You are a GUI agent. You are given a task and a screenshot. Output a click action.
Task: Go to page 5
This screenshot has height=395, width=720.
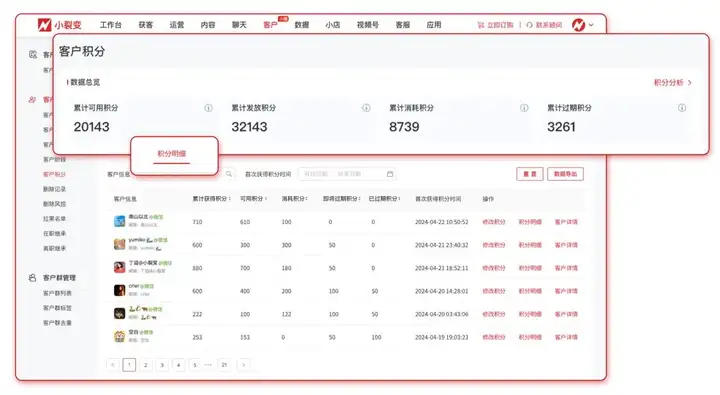tap(195, 365)
